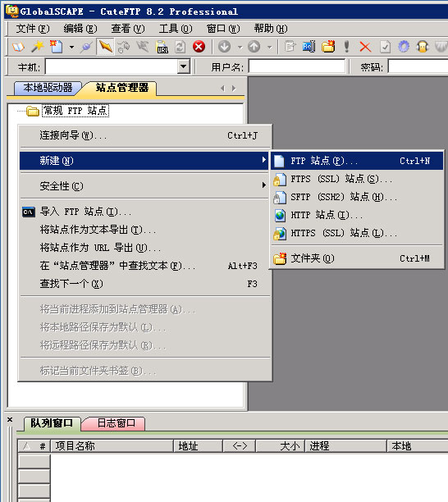Switch to the 站点管理器 tab
This screenshot has height=502, width=448.
122,88
